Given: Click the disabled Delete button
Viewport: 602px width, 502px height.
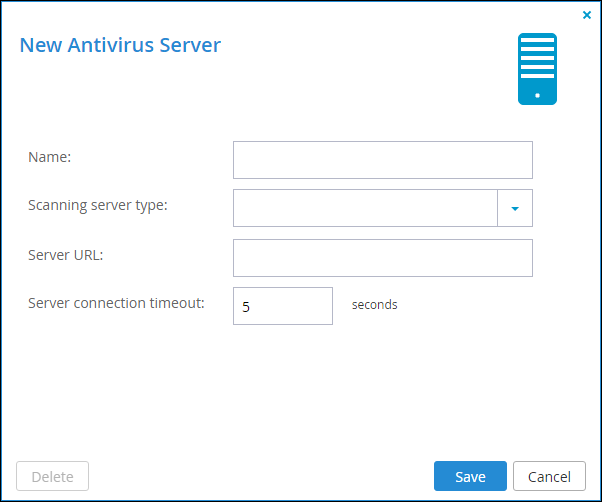Looking at the screenshot, I should [53, 476].
